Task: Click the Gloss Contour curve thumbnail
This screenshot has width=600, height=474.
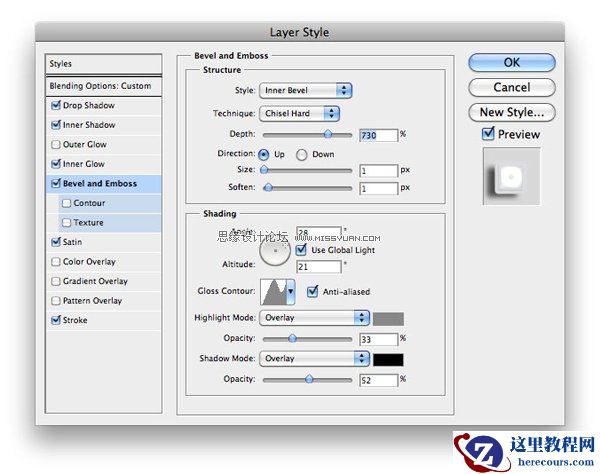Action: pyautogui.click(x=274, y=292)
